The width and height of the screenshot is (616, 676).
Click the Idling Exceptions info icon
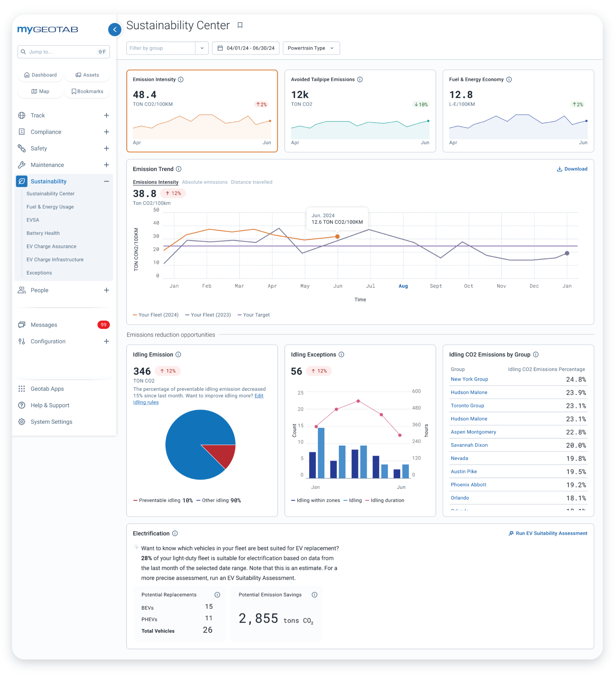(341, 355)
